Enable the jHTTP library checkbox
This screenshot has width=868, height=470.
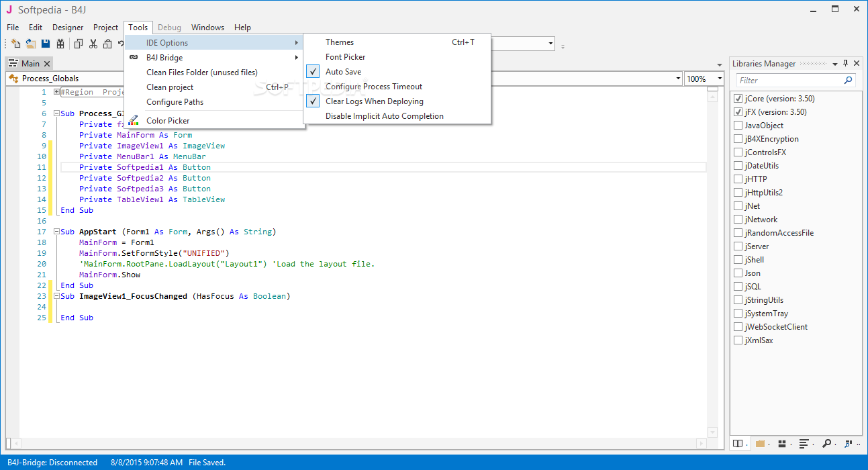click(738, 179)
